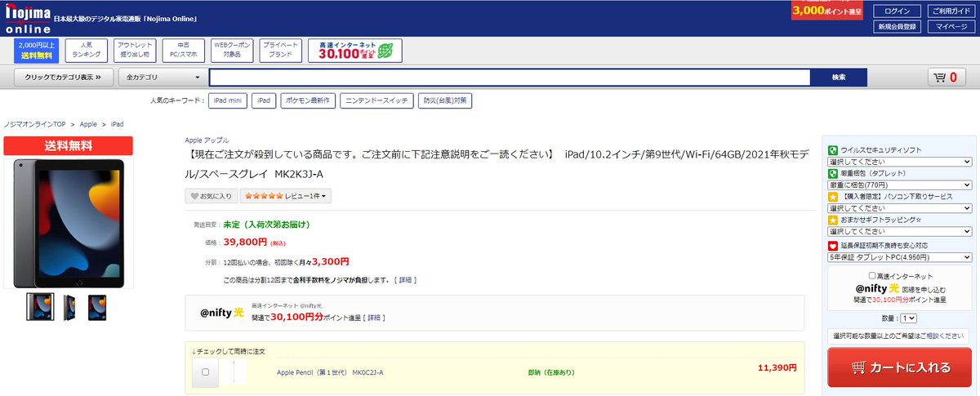
Task: Click the 未定(入荷次第お届け) delivery text
Action: click(267, 224)
